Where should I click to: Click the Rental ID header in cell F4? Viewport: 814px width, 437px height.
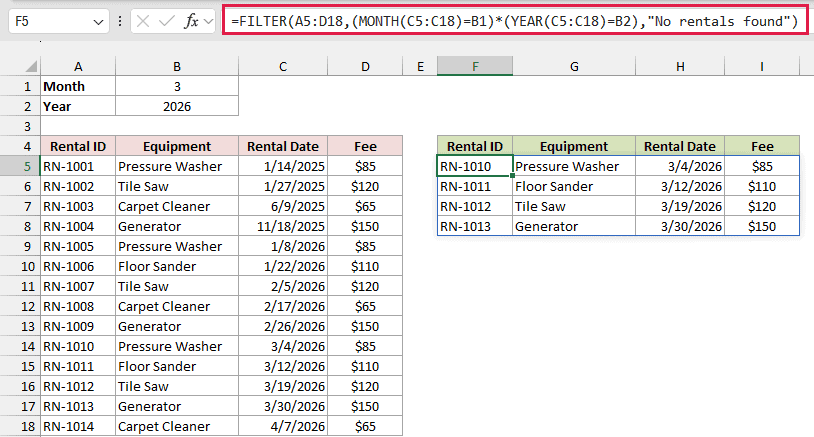click(475, 146)
